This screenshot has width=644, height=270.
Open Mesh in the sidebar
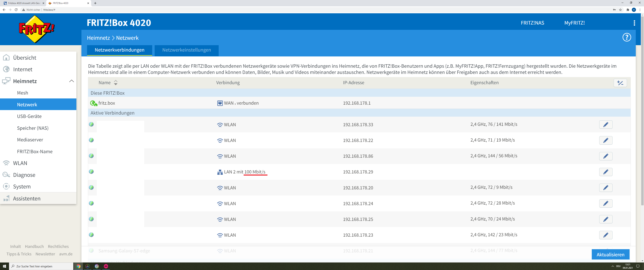[22, 93]
